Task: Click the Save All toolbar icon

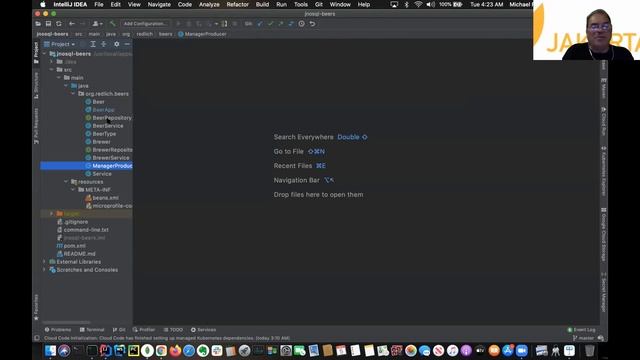Action: [48, 24]
